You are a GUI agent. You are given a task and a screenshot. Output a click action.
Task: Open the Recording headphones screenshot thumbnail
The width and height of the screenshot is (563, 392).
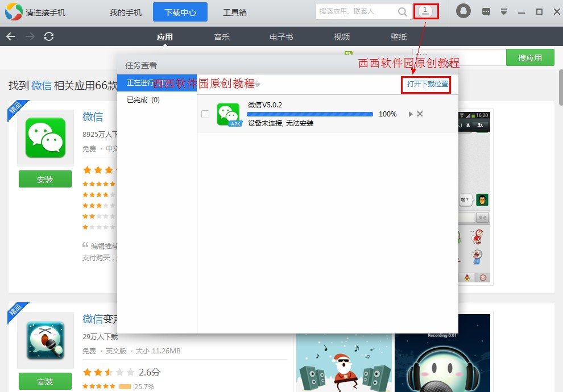pyautogui.click(x=442, y=353)
